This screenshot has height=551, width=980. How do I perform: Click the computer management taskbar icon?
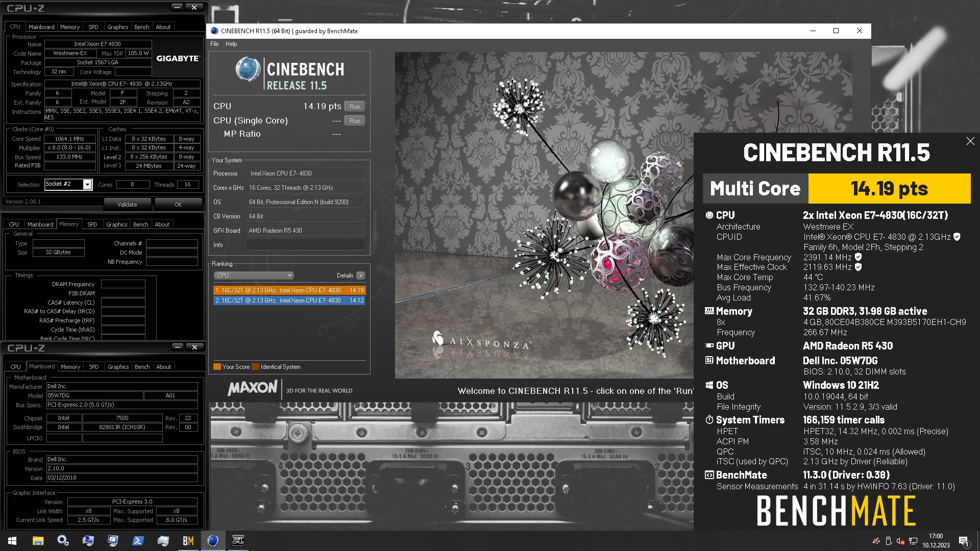113,541
